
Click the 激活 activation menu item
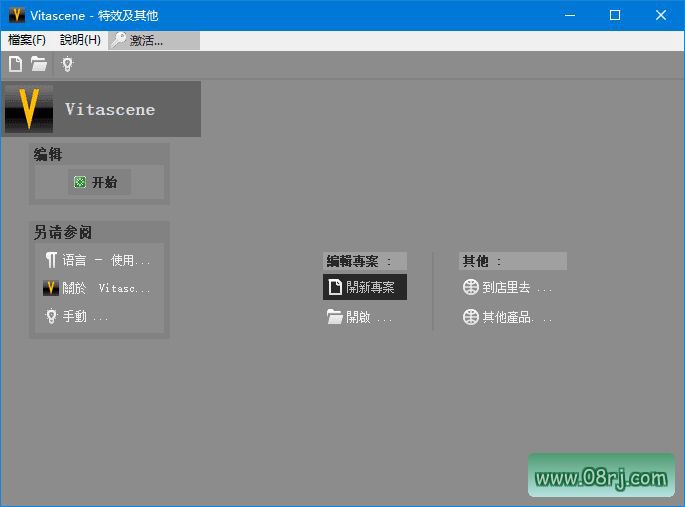[x=139, y=40]
